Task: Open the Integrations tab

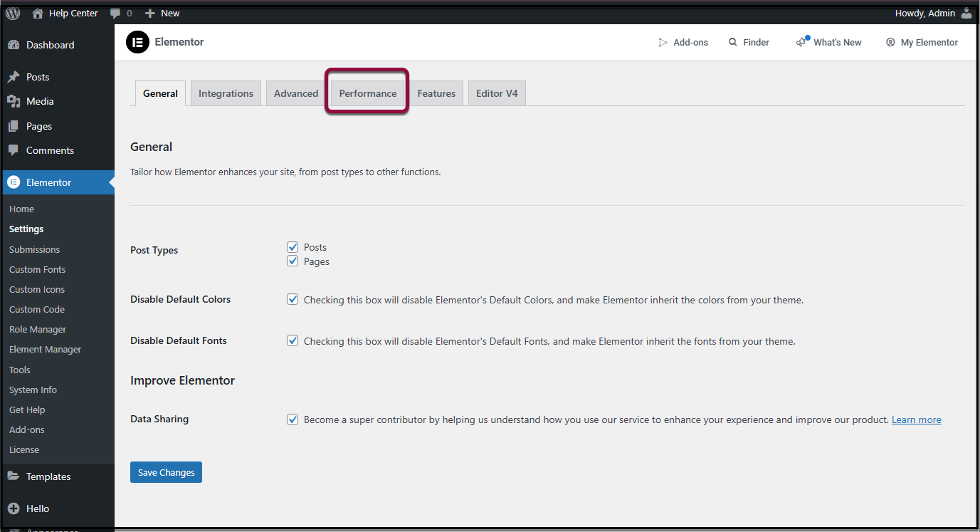Action: (226, 93)
